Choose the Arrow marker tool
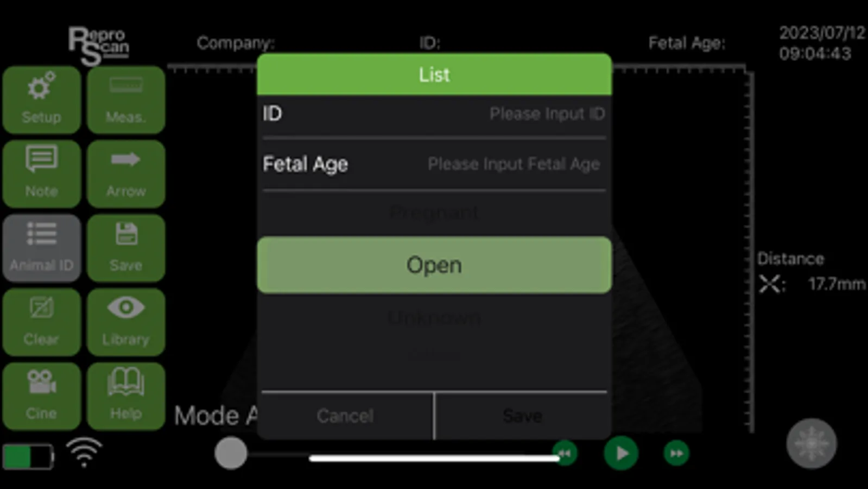Image resolution: width=868 pixels, height=489 pixels. pyautogui.click(x=126, y=174)
